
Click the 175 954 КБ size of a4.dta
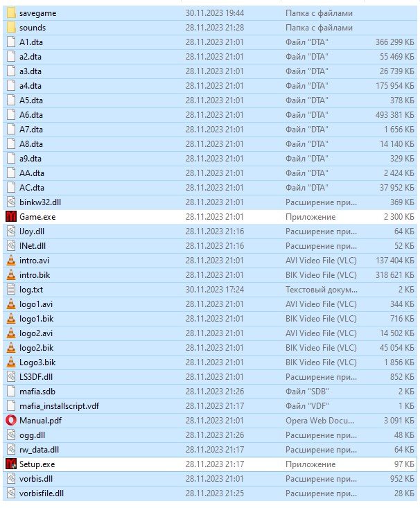[395, 86]
